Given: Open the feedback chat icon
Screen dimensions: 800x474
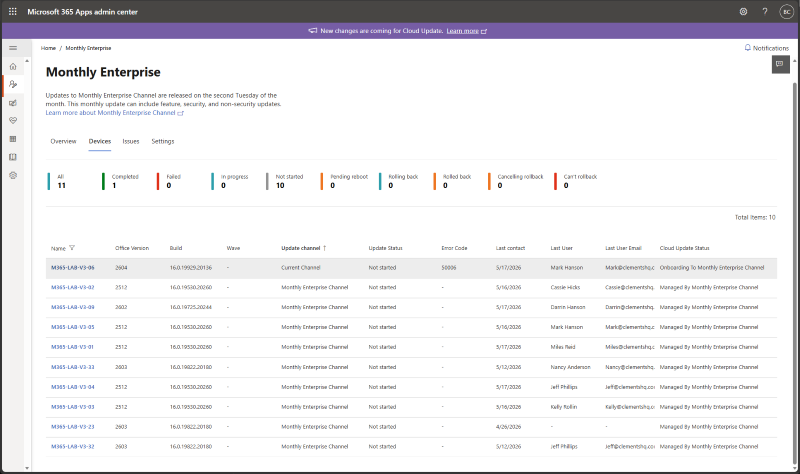Looking at the screenshot, I should pos(780,64).
